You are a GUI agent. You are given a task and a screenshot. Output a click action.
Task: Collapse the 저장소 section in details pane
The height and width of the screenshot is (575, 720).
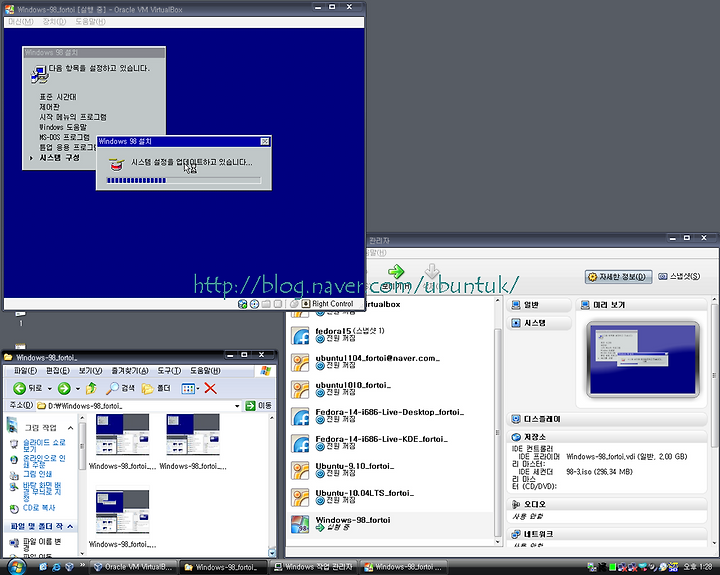coord(607,437)
